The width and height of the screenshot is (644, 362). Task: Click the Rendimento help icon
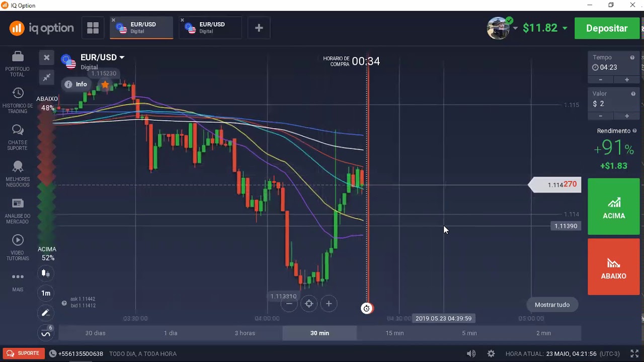[x=634, y=131]
